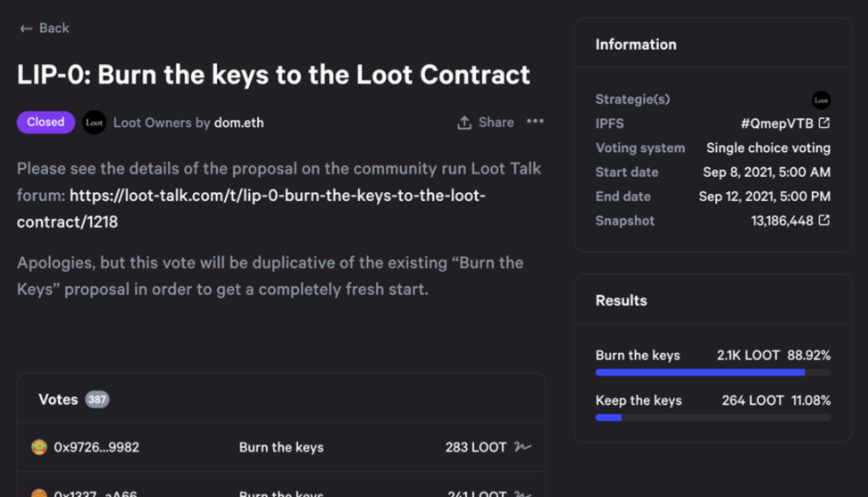Viewport: 868px width, 497px height.
Task: View signature icon for 283 LOOT vote
Action: (x=522, y=447)
